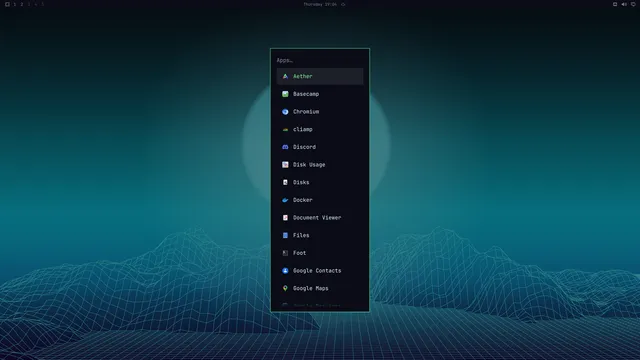Screen dimensions: 640x360
Task: Click the launcher icon in top-left bar
Action: pyautogui.click(x=7, y=4)
